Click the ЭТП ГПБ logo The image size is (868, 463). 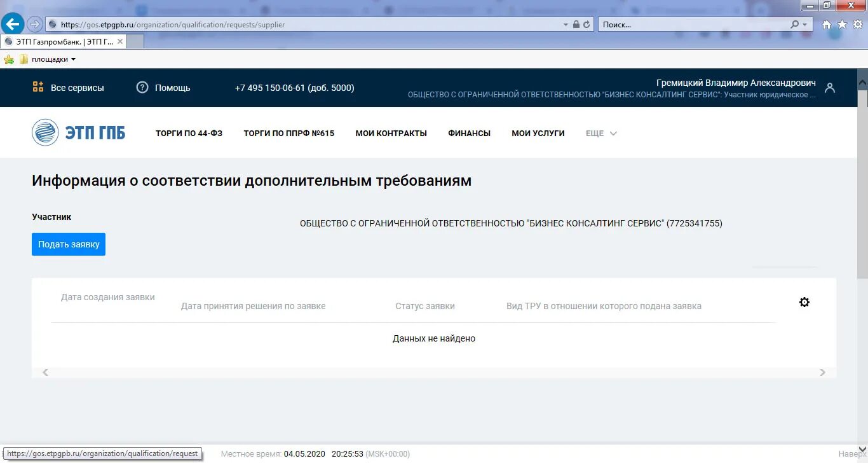[79, 133]
